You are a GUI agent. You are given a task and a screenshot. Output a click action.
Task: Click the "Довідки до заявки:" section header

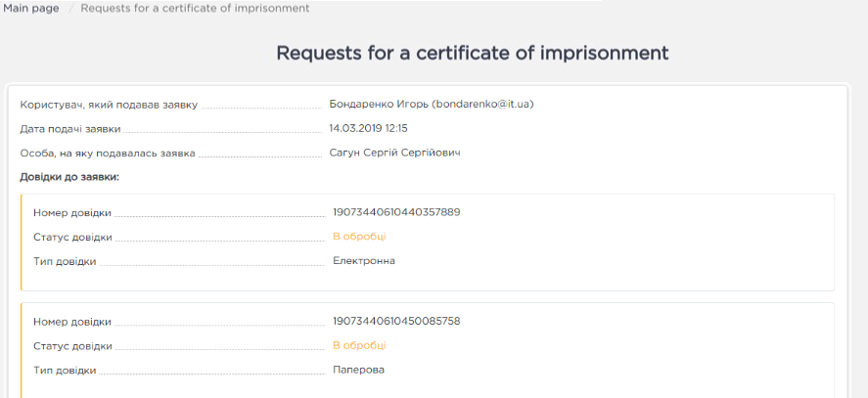point(69,177)
